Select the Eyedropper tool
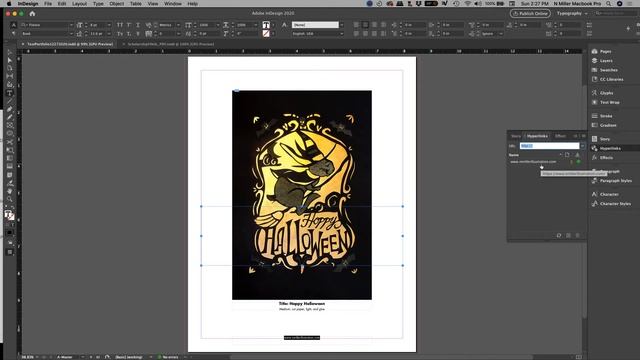Screen dimensions: 640x360 coord(9,183)
